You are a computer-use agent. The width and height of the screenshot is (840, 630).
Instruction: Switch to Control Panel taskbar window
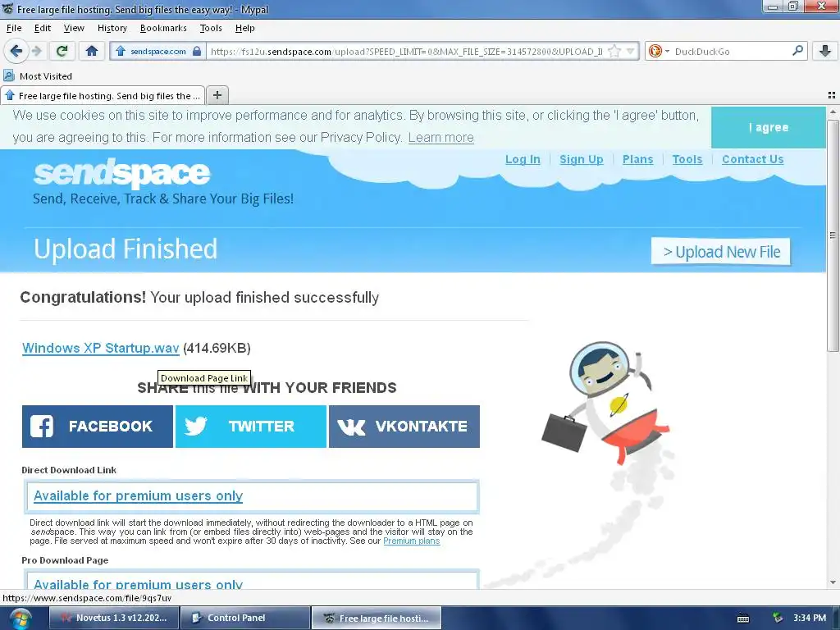[244, 618]
